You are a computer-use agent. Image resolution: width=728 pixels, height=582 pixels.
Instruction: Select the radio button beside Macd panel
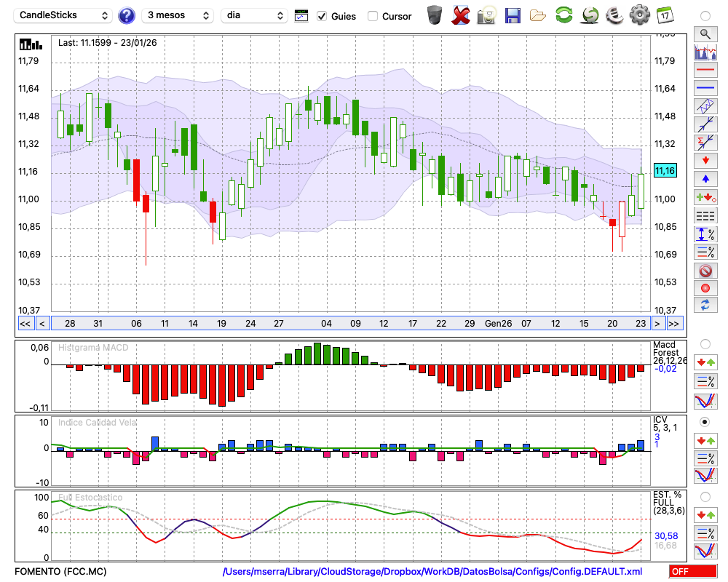(x=705, y=343)
